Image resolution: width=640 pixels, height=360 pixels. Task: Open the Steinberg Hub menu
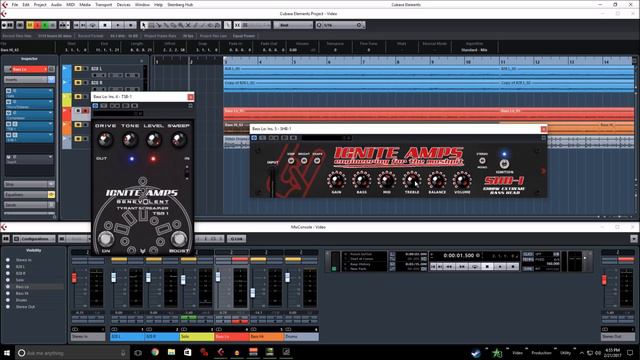[x=180, y=4]
